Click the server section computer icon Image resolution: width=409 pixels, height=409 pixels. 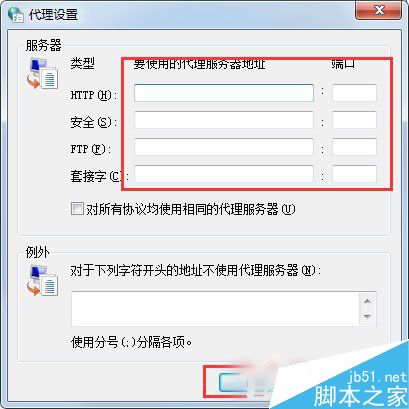coord(43,74)
